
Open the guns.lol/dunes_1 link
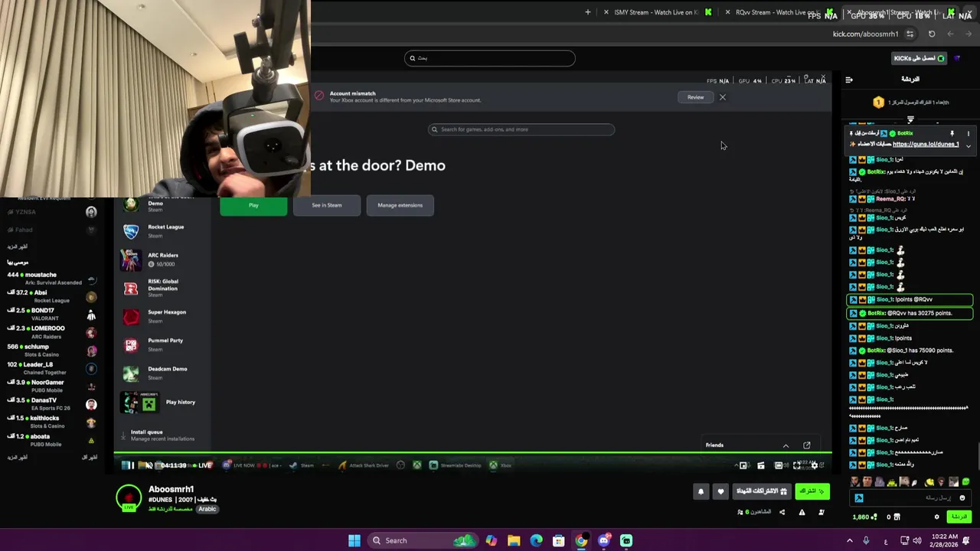point(926,144)
